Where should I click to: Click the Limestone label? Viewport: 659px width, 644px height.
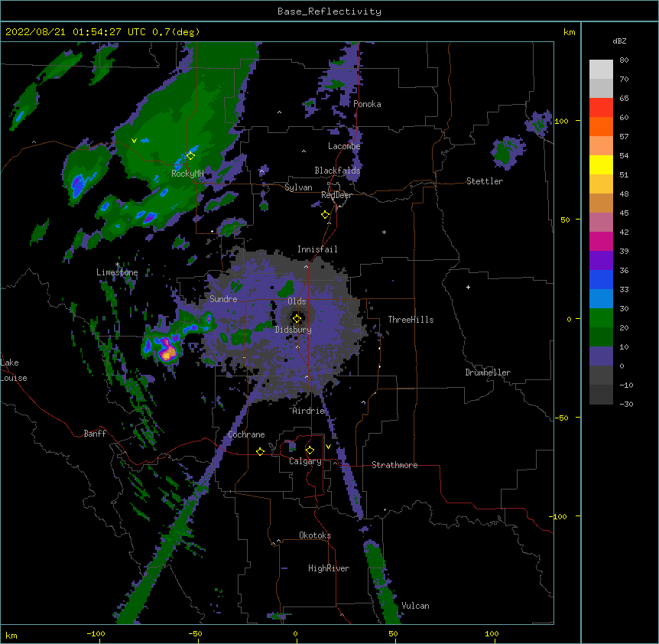click(117, 272)
